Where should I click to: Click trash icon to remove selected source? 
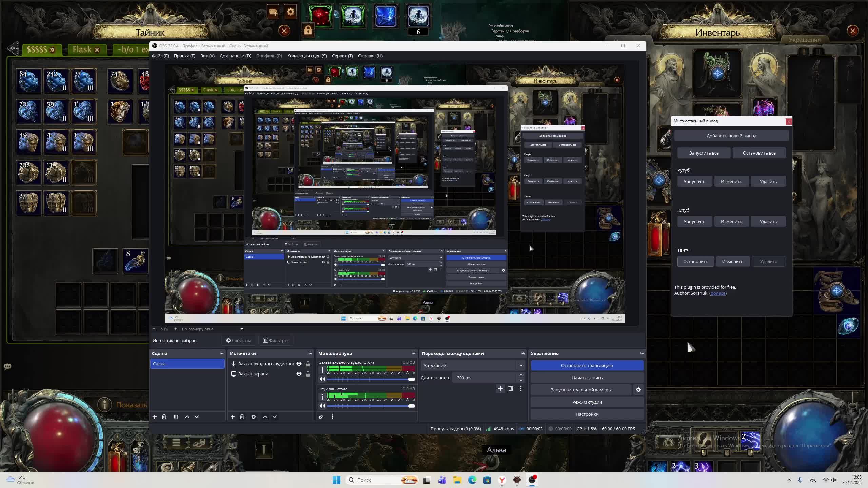242,417
